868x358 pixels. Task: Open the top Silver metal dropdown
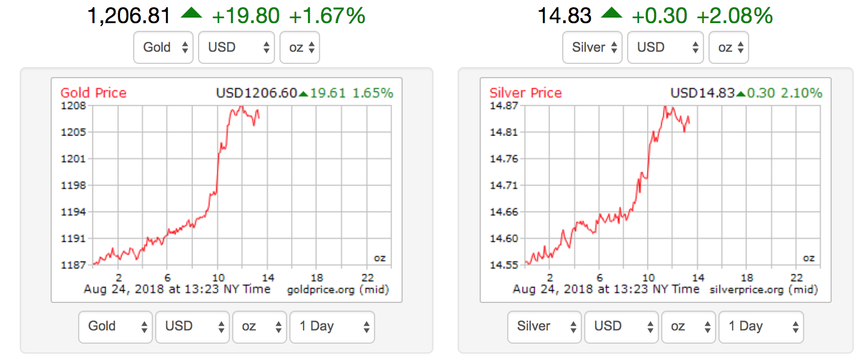coord(592,47)
